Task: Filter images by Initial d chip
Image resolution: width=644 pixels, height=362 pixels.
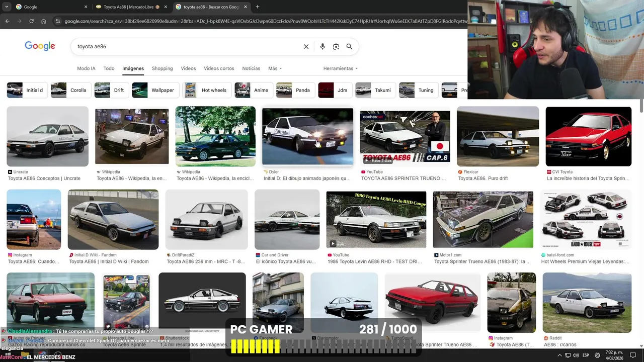Action: (27, 90)
